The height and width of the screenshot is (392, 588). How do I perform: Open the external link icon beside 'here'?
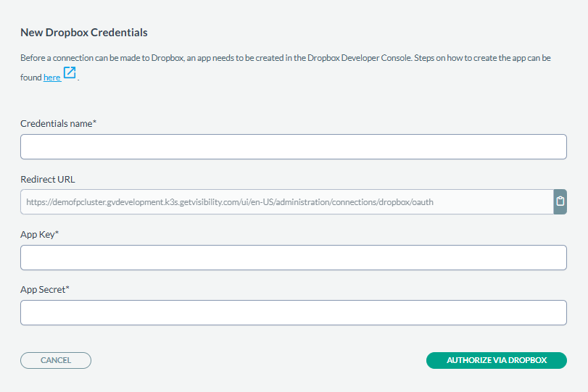click(70, 72)
